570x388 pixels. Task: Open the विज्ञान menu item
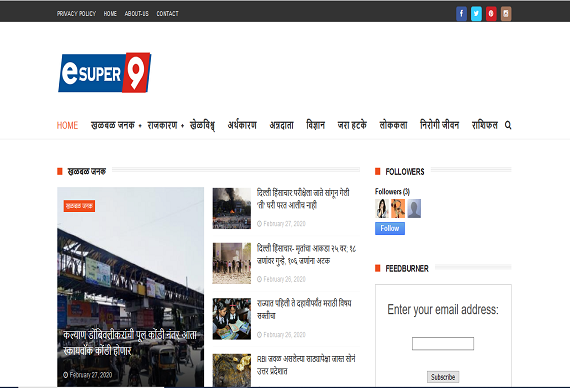[x=315, y=125]
